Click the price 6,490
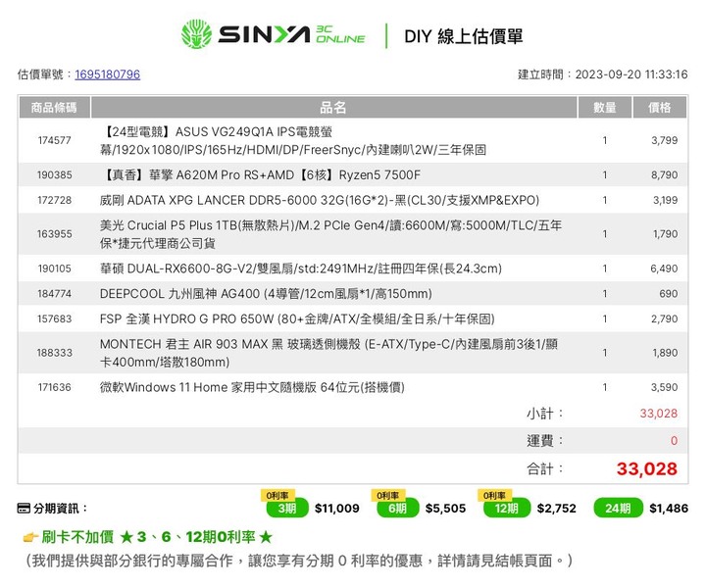706x588 pixels. (664, 269)
